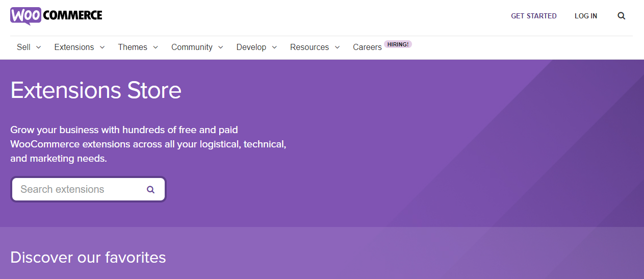
Task: Open the Sell menu item
Action: pos(23,47)
